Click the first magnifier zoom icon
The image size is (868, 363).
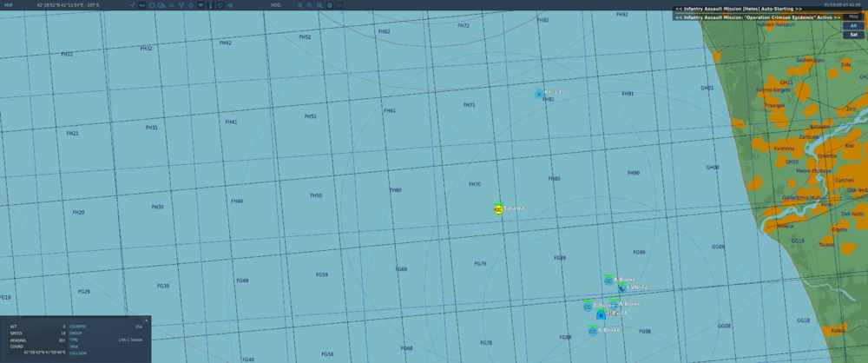pyautogui.click(x=300, y=5)
